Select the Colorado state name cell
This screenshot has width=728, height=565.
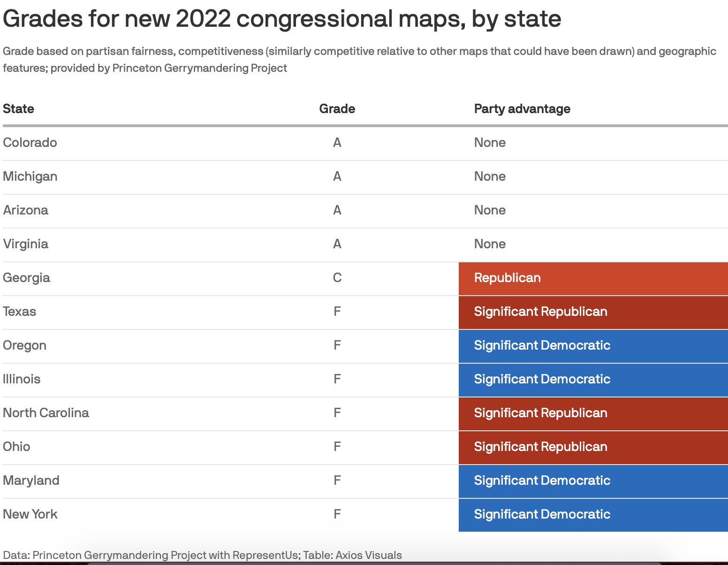click(x=30, y=143)
